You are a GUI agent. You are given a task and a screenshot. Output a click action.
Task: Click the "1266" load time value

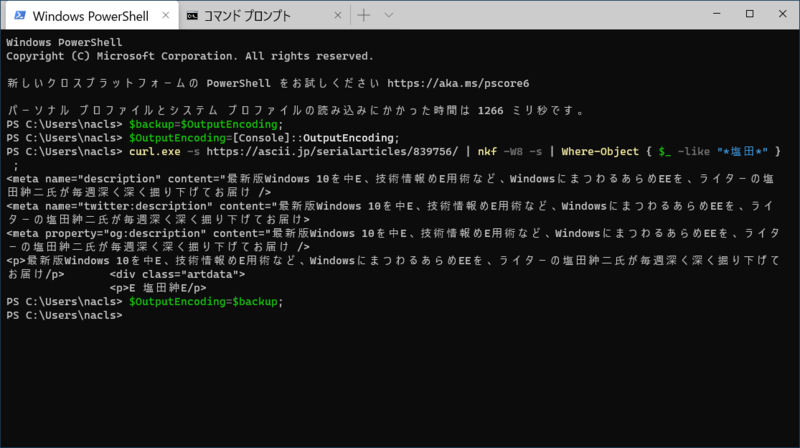490,111
